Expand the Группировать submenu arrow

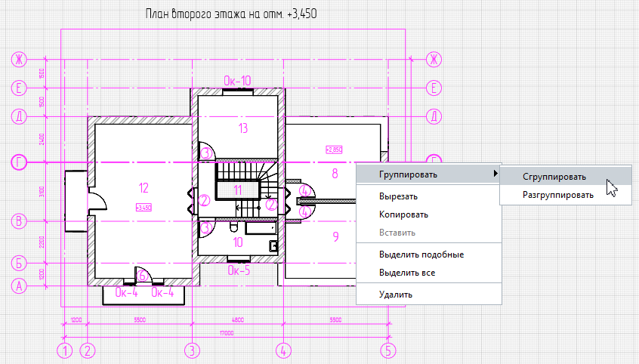pos(495,174)
